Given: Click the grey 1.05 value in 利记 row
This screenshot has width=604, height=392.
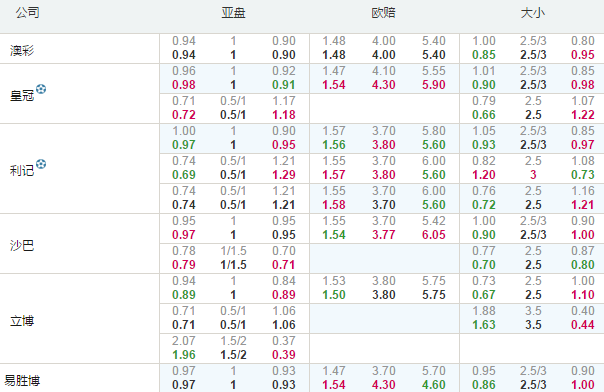Looking at the screenshot, I should click(x=484, y=131).
